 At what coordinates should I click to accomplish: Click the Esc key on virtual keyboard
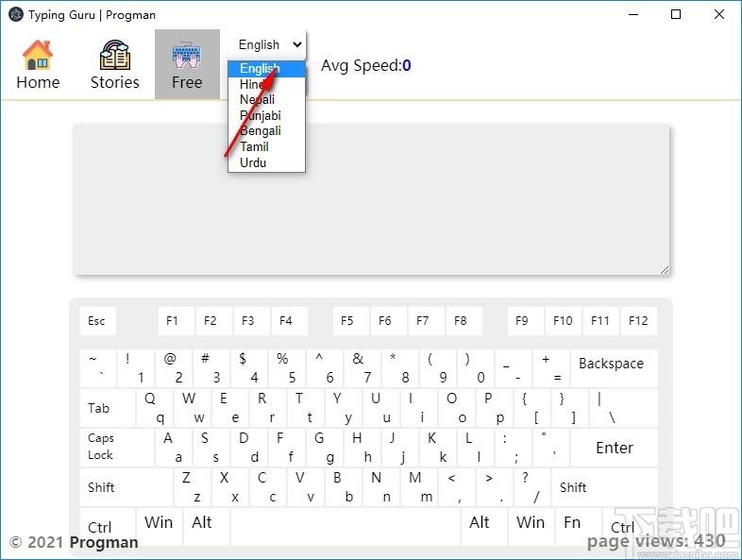click(x=98, y=321)
